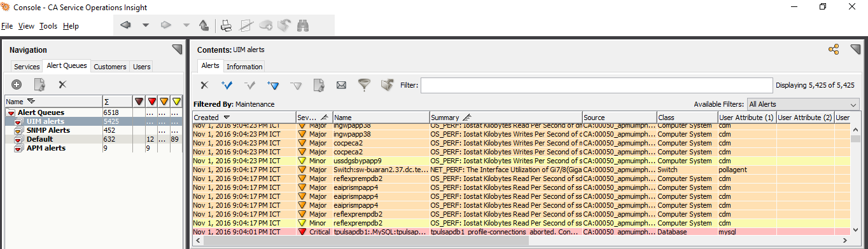Open the Available Filters All Alerts dropdown
The height and width of the screenshot is (249, 868).
pyautogui.click(x=803, y=104)
